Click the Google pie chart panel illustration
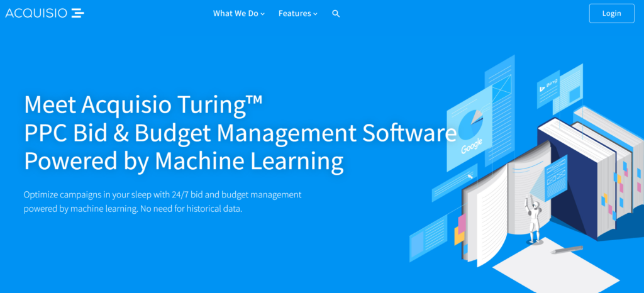 coord(469,129)
